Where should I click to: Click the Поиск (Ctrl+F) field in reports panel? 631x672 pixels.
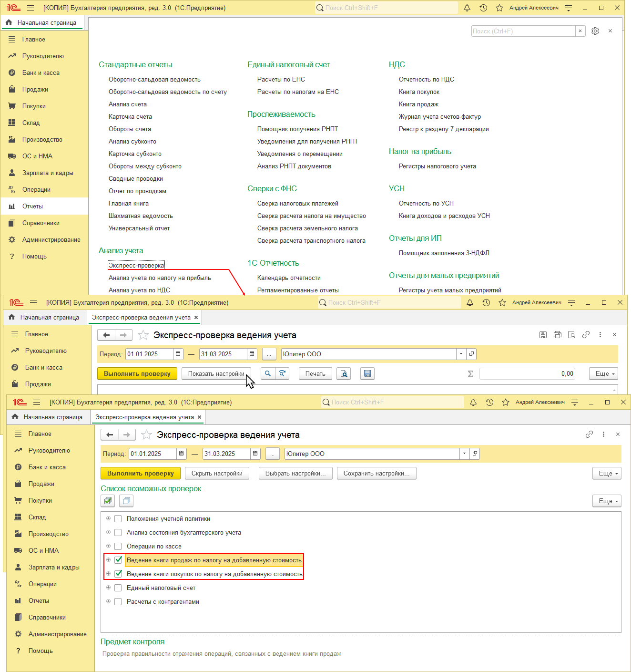pyautogui.click(x=523, y=31)
